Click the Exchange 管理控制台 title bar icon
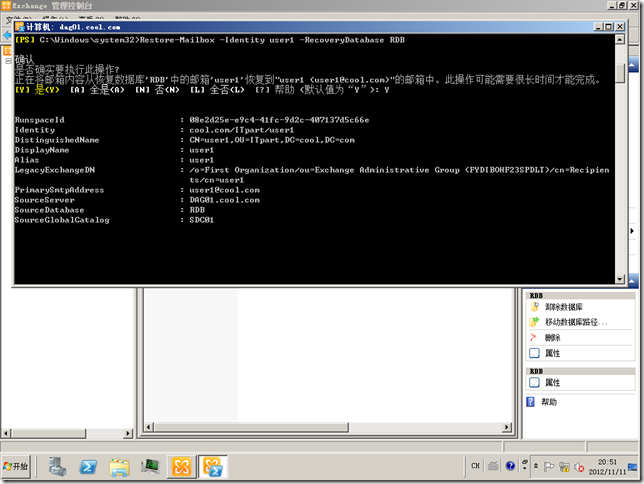This screenshot has height=484, width=644. click(6, 5)
